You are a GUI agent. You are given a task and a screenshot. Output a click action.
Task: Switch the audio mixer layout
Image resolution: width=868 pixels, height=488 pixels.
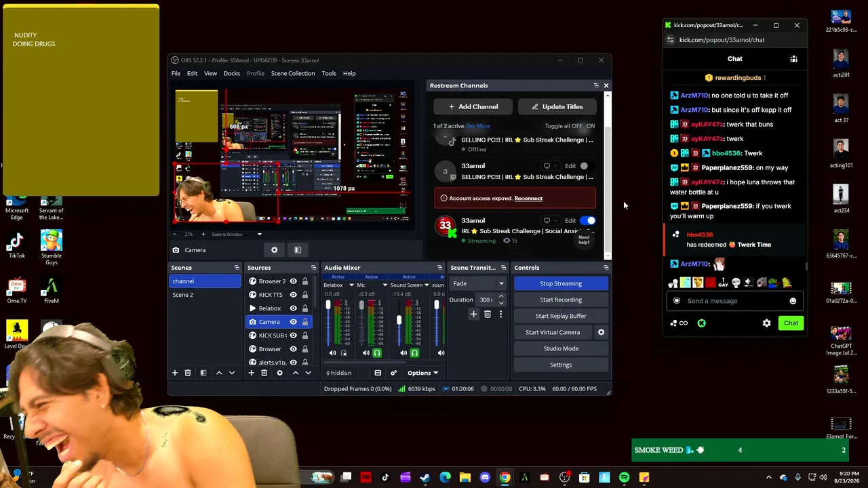378,373
